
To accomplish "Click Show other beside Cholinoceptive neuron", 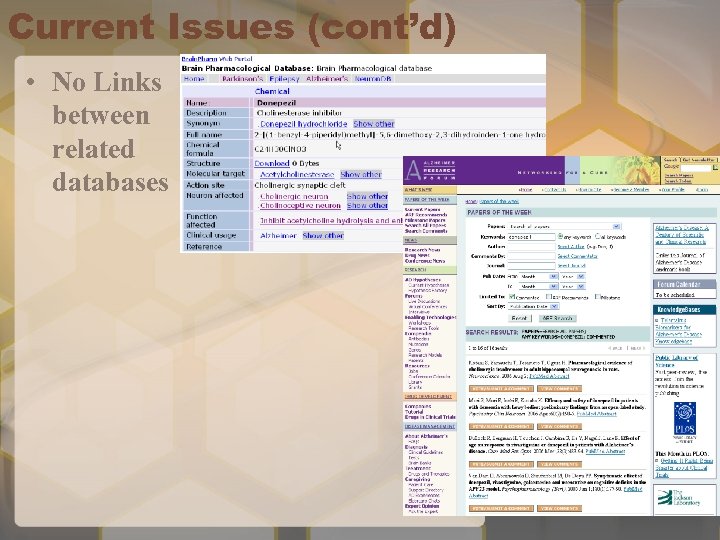I will click(367, 206).
